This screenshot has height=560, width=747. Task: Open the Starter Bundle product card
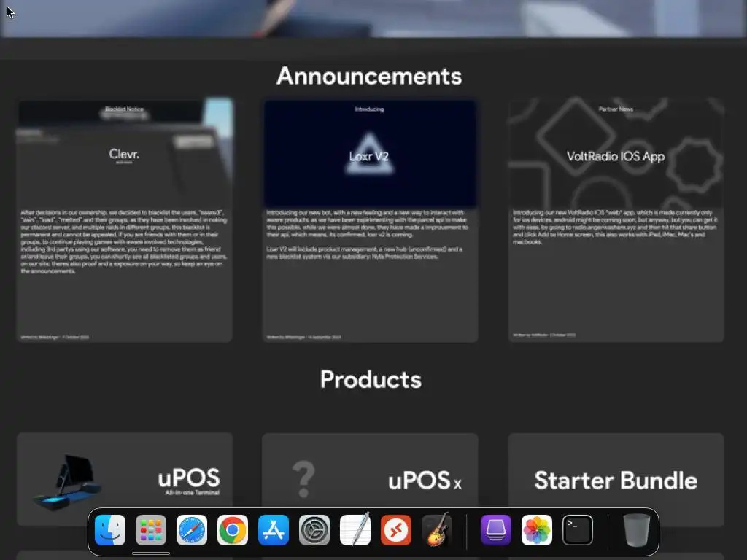click(616, 480)
